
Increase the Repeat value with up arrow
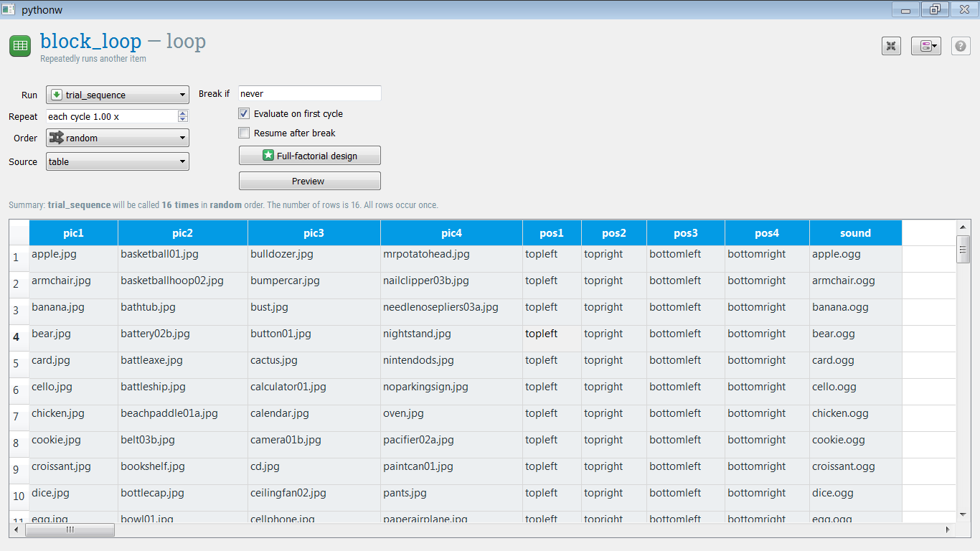pyautogui.click(x=183, y=113)
